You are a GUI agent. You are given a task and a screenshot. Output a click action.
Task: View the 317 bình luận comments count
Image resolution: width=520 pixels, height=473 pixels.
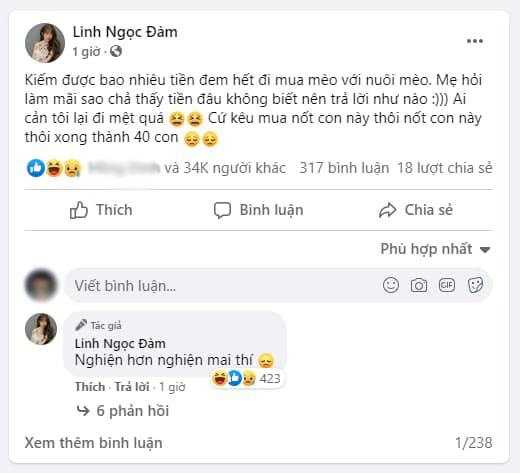tap(344, 168)
